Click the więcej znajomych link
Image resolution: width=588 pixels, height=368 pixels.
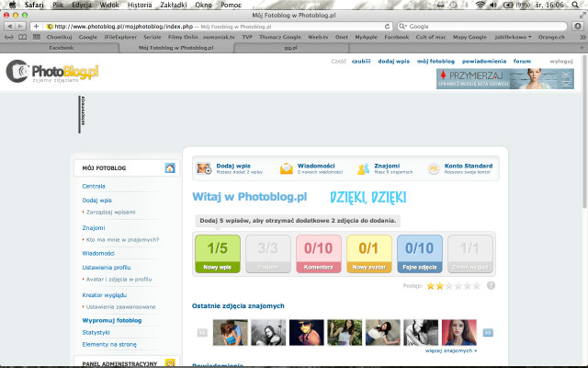(x=451, y=351)
